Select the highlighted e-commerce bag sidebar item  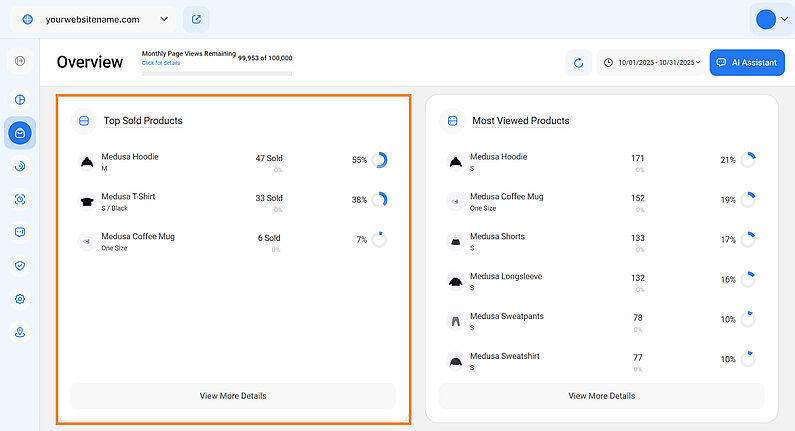tap(20, 132)
